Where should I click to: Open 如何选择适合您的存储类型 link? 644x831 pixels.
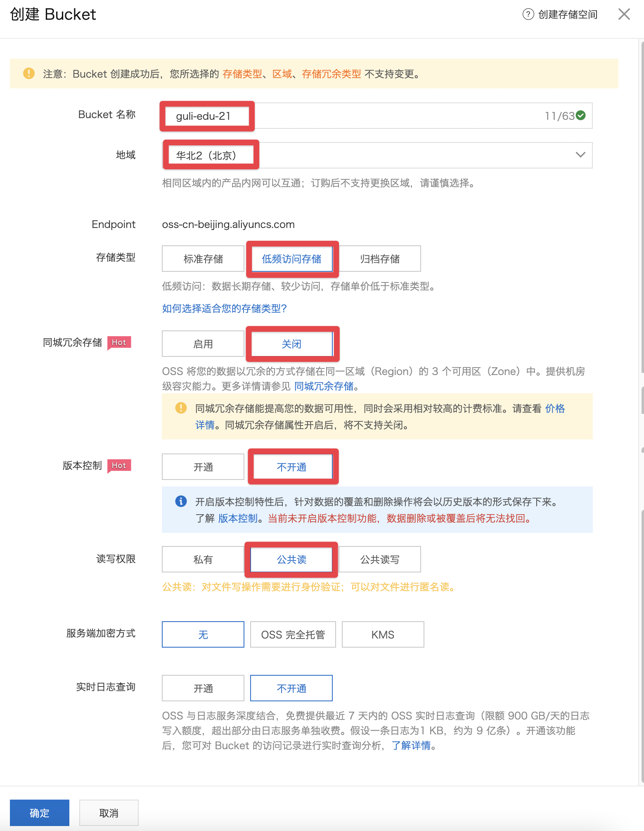pos(224,309)
